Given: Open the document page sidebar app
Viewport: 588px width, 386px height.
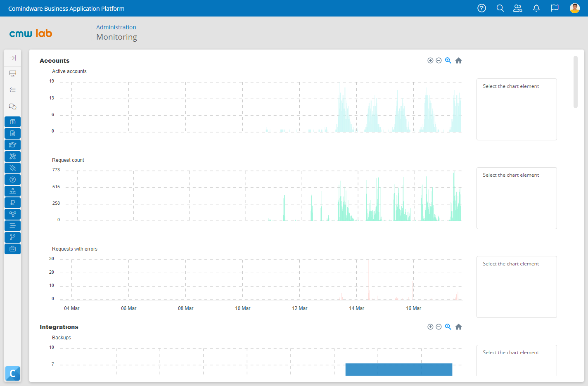Looking at the screenshot, I should (x=13, y=133).
